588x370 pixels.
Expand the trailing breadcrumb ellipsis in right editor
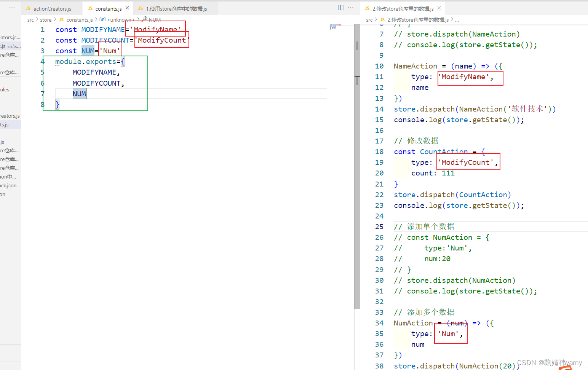(x=458, y=19)
